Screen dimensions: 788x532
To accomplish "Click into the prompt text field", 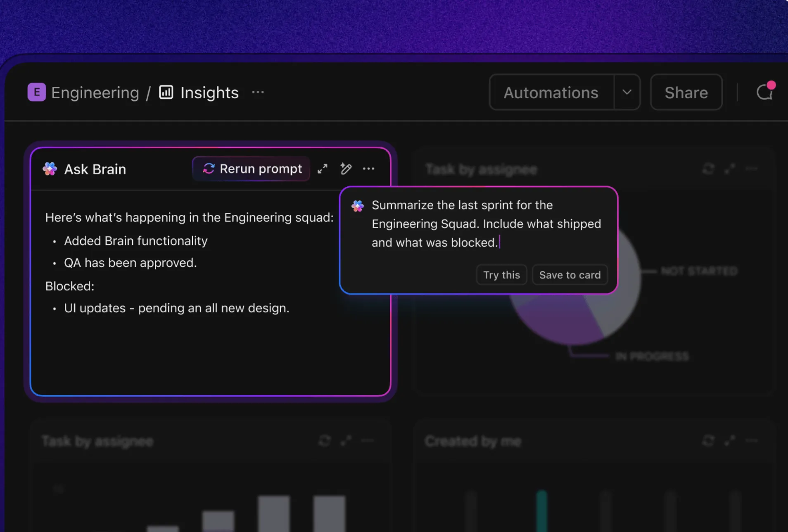I will pos(487,224).
